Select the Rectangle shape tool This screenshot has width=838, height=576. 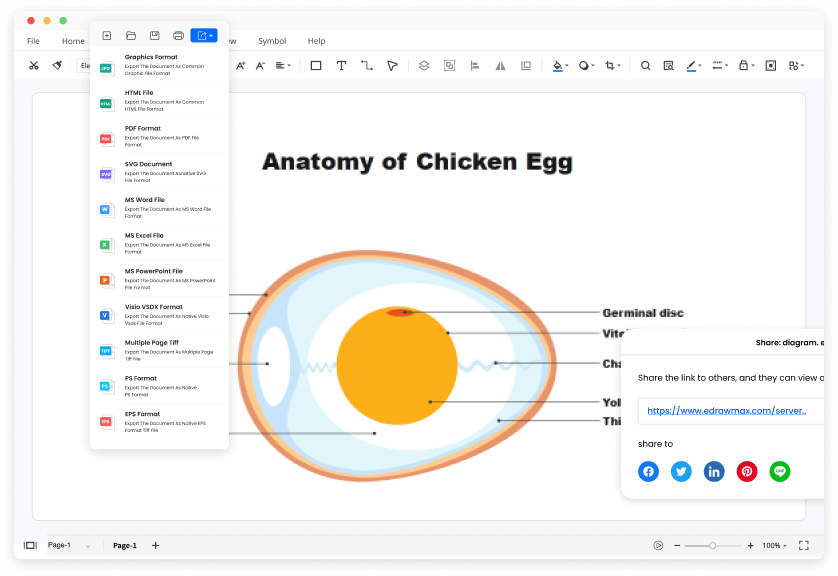(318, 65)
